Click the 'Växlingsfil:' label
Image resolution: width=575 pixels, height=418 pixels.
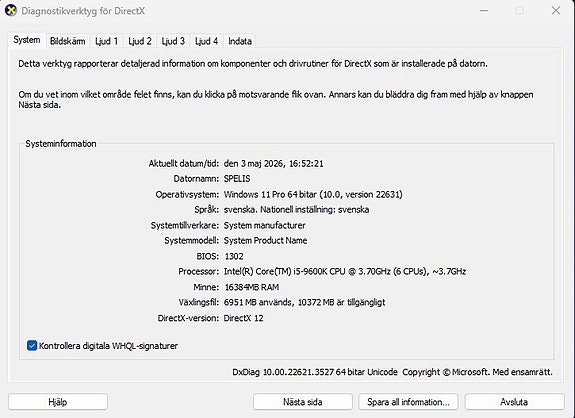click(199, 302)
